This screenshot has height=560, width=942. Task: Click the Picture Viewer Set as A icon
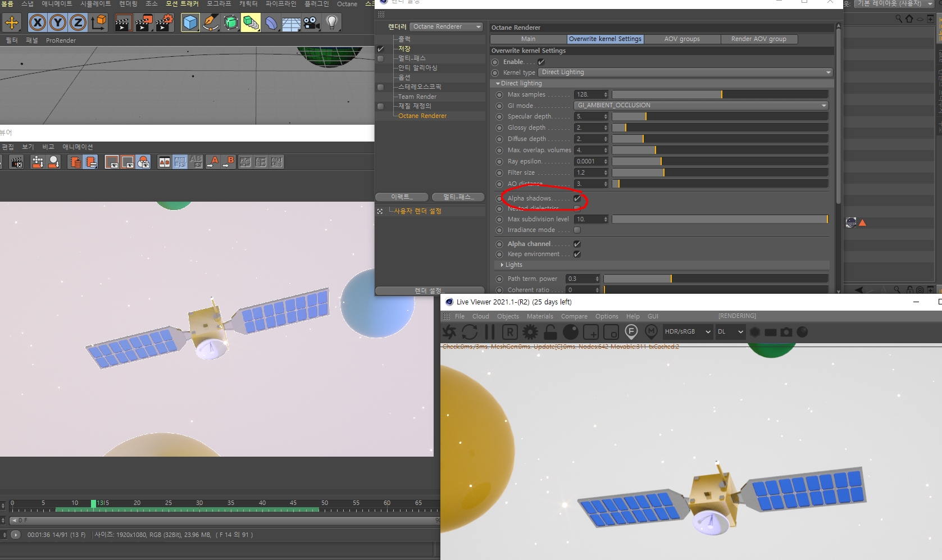coord(213,162)
